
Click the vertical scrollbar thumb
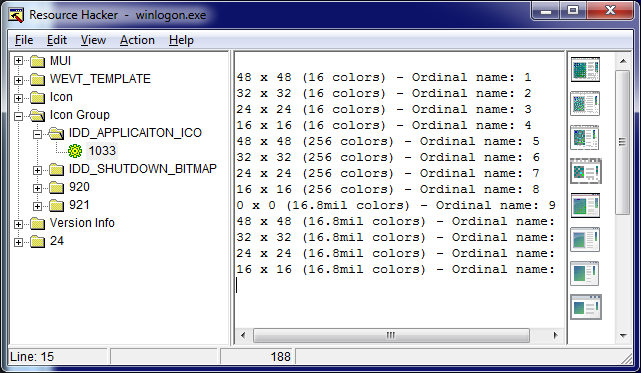[x=623, y=142]
